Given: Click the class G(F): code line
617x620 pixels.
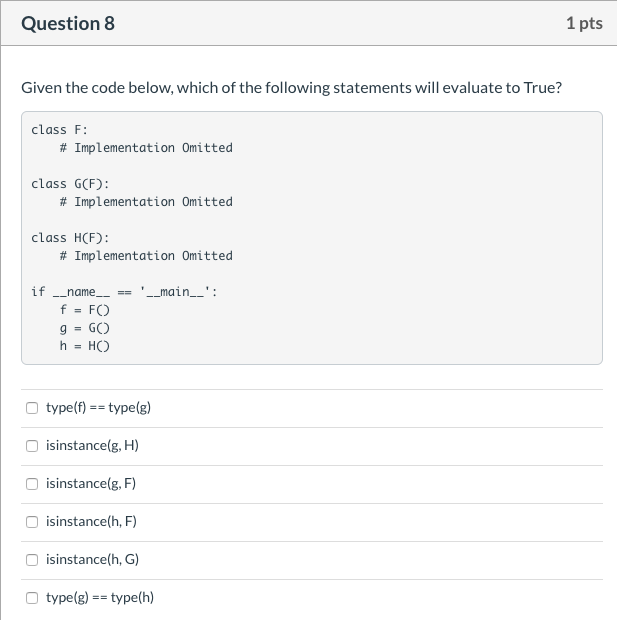Looking at the screenshot, I should [70, 184].
